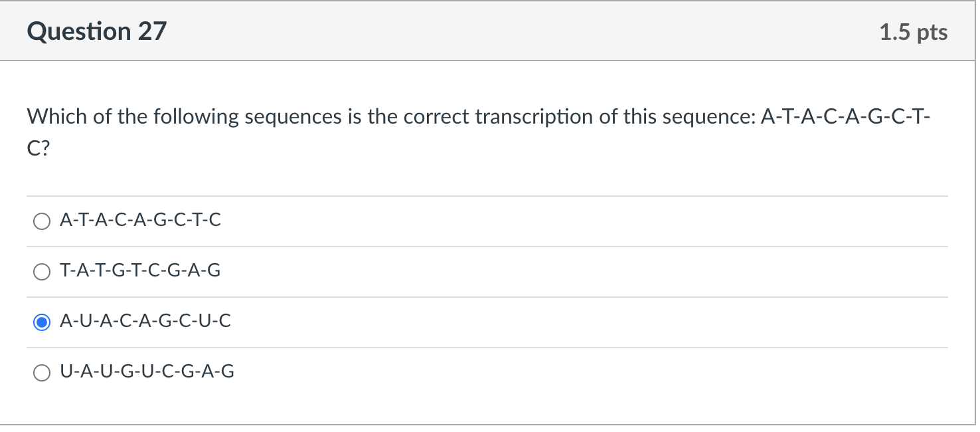Viewport: 980px width, 432px height.
Task: Click the answer label text A-T-A-C-A-G-C-T-C
Action: tap(140, 221)
